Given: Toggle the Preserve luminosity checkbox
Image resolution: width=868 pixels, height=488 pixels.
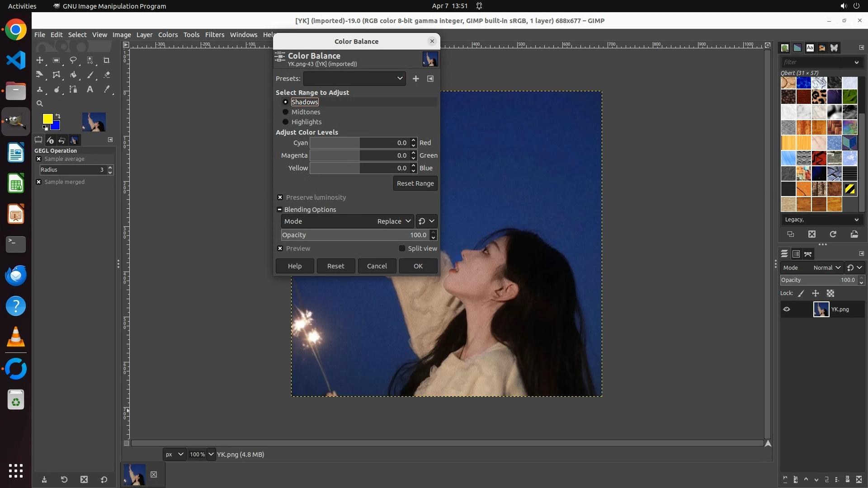Looking at the screenshot, I should 280,197.
